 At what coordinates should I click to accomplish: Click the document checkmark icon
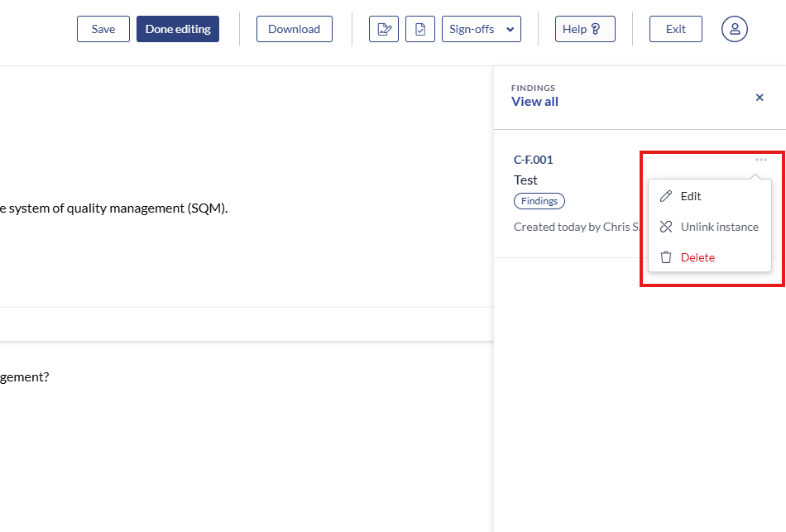(x=420, y=29)
